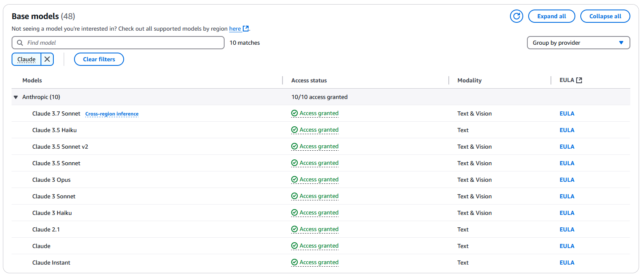The height and width of the screenshot is (277, 644).
Task: Click the 'Text' modality cell for Claude 2.1
Action: coord(463,229)
